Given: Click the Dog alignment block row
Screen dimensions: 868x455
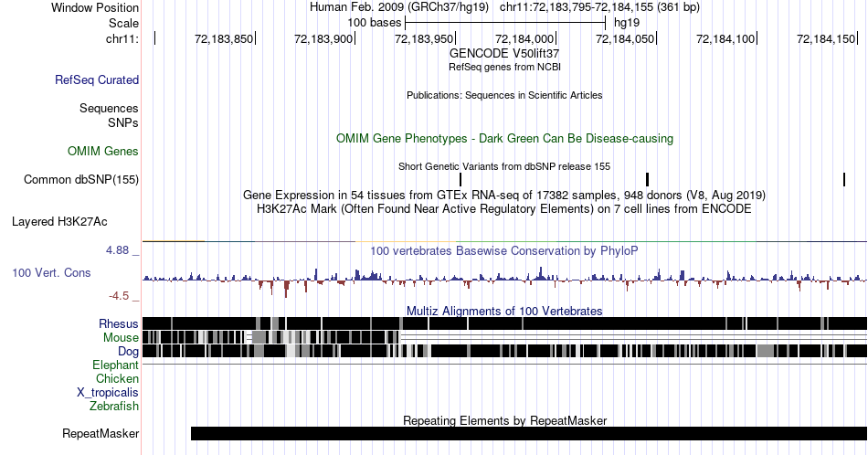Looking at the screenshot, I should pyautogui.click(x=504, y=351).
